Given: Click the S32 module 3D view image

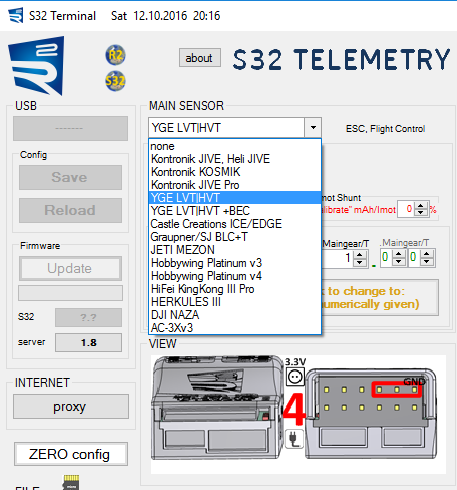Looking at the screenshot, I should click(217, 407).
